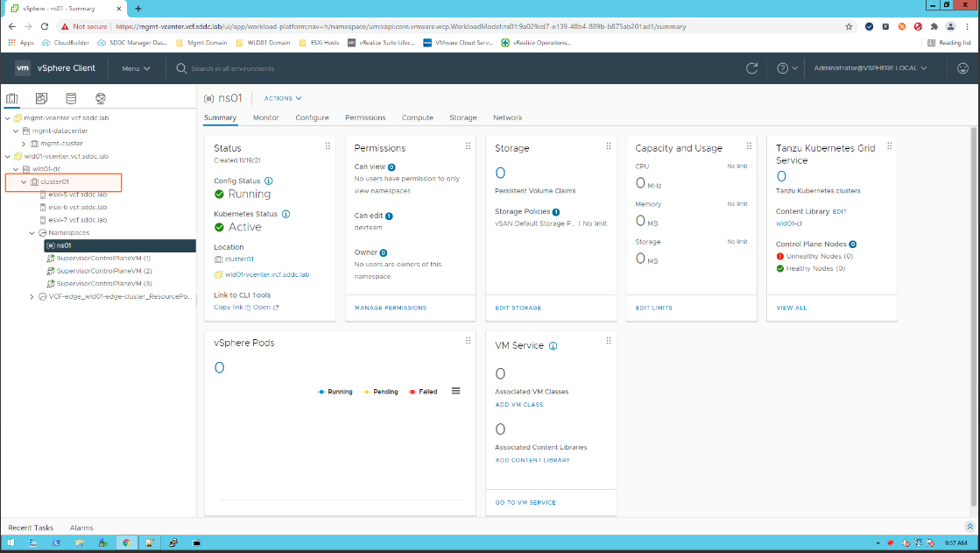Open the smiley feedback icon
This screenshot has width=980, height=553.
point(963,68)
